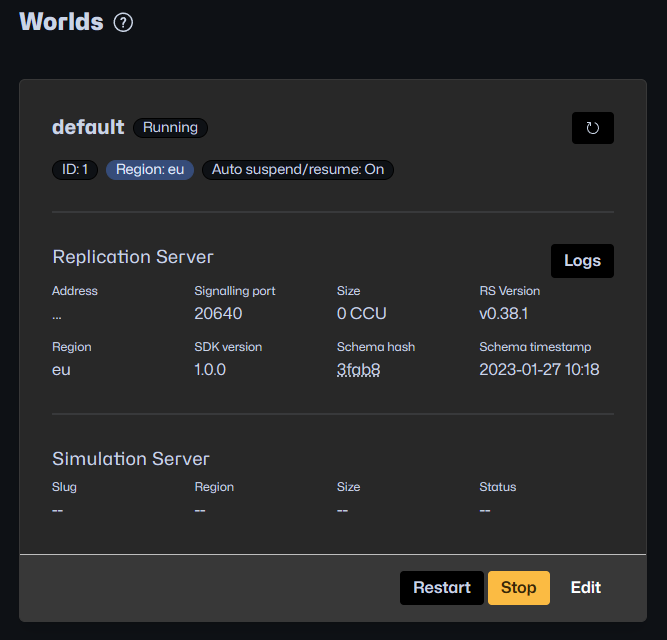This screenshot has width=667, height=640.
Task: Click the schema timestamp 2023-01-27 10:18
Action: (539, 370)
